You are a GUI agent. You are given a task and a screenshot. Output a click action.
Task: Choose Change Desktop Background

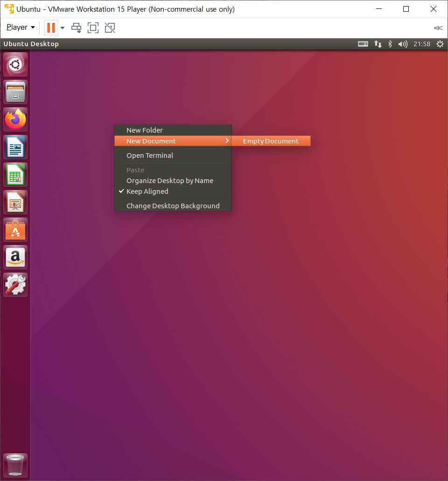[173, 206]
